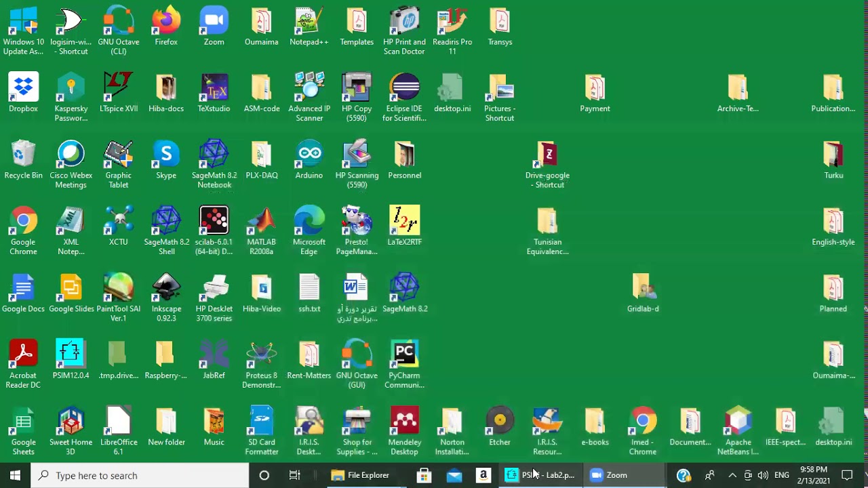Select Apache NetBeans desktop icon

tap(738, 432)
